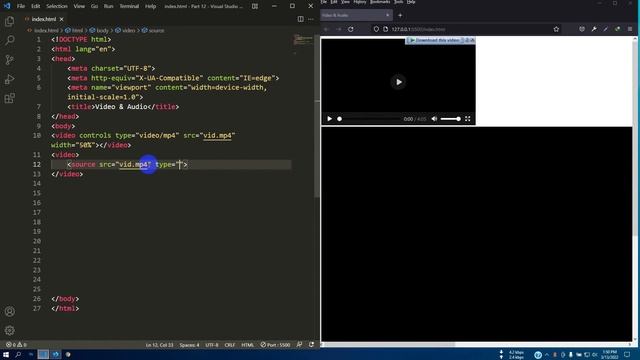Open the Extensions view
The width and height of the screenshot is (640, 360).
coord(9,98)
